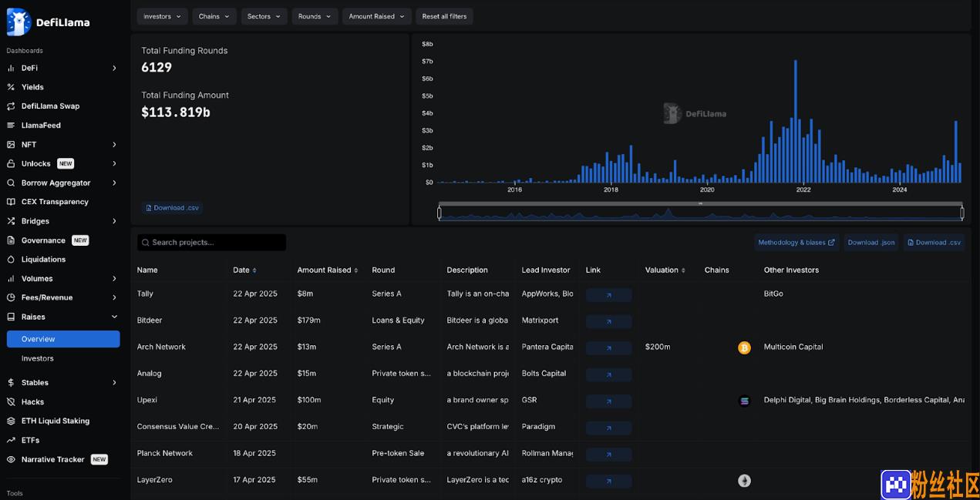This screenshot has width=980, height=500.
Task: Click the DeFi bar chart icon
Action: click(11, 68)
